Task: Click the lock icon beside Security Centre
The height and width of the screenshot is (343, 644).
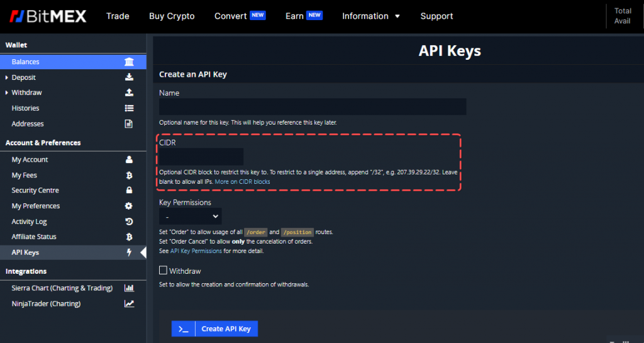Action: coord(129,190)
